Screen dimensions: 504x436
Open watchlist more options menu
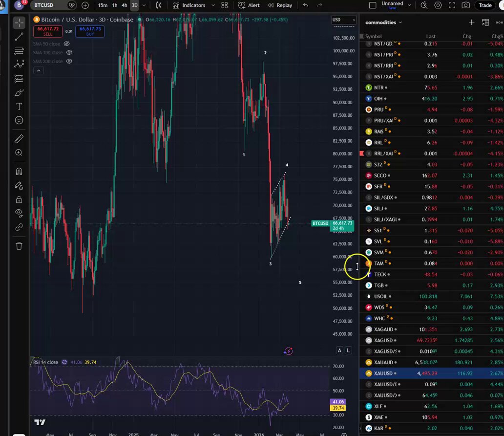[499, 22]
